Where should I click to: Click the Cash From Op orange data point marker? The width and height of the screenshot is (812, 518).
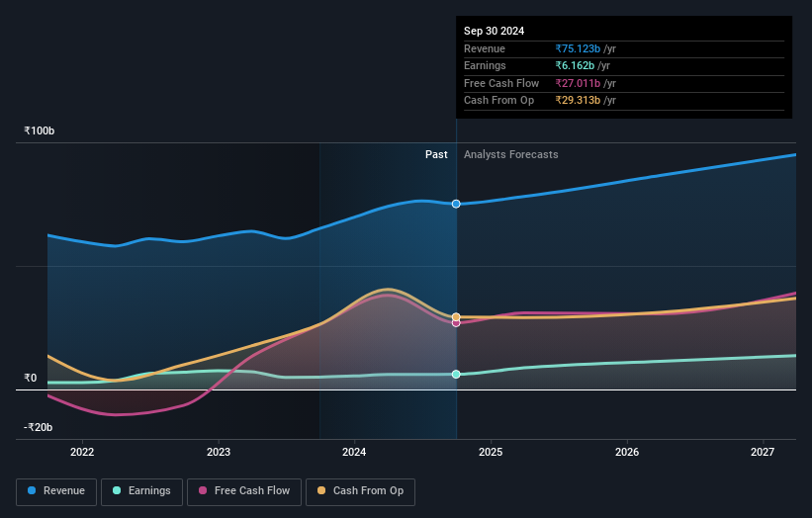coord(456,316)
